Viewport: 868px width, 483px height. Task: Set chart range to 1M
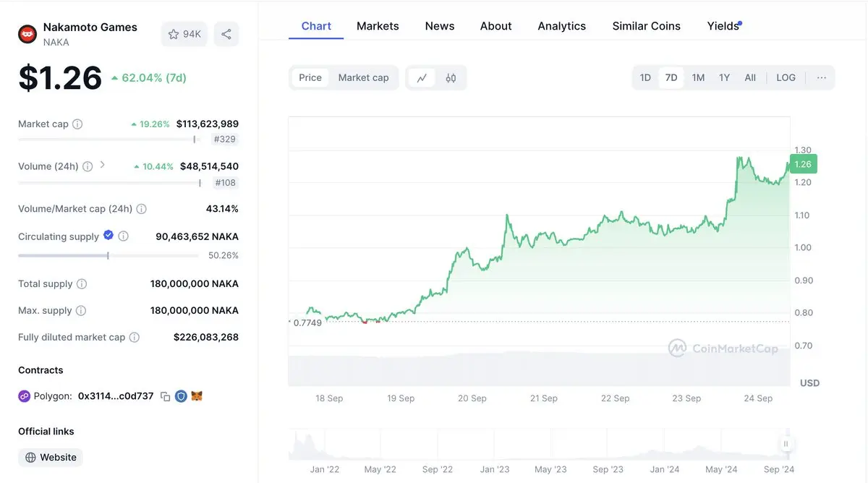(x=698, y=78)
